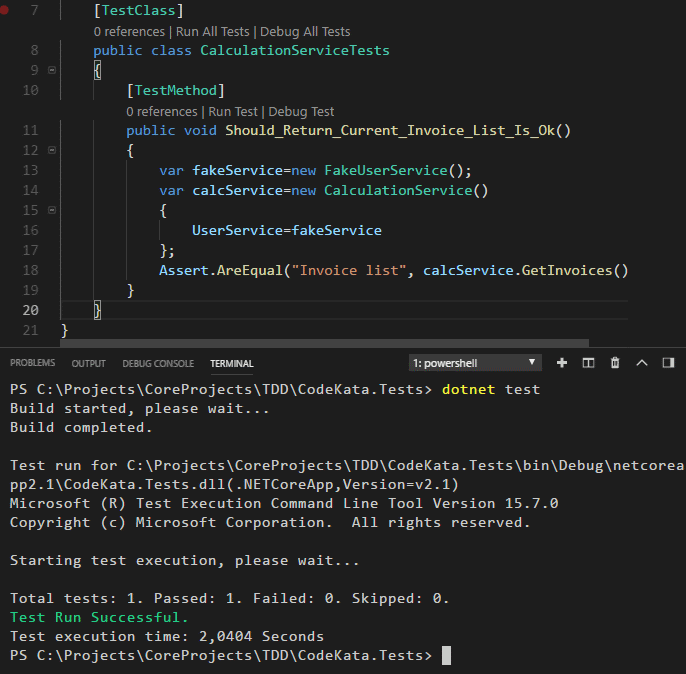Switch to the PROBLEMS tab
Screen dimensions: 686x674
(32, 363)
